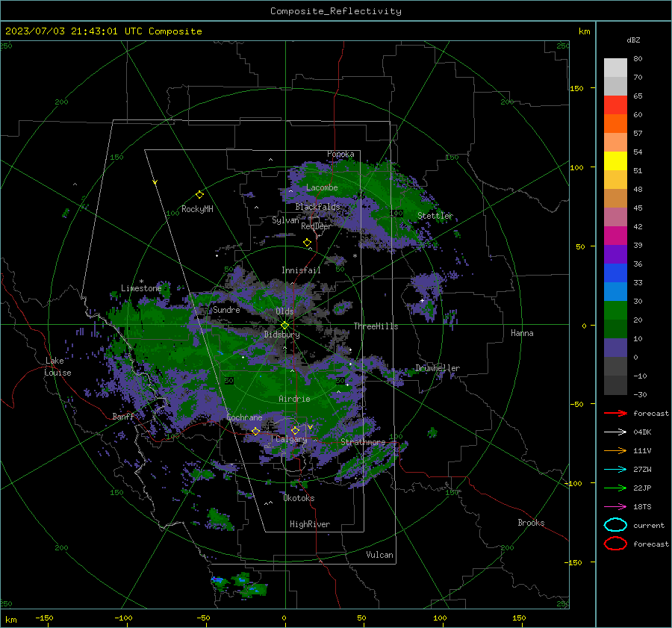Click the cyan current ellipse symbol
Viewport: 672px width, 628px height.
pos(615,525)
